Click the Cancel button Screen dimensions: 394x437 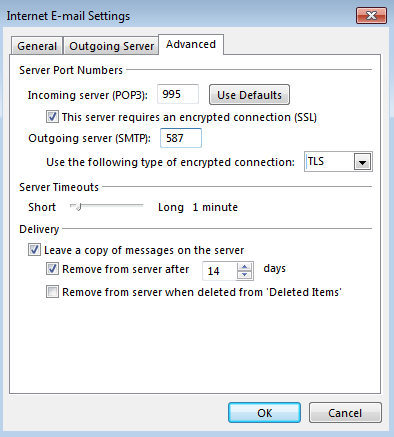tap(345, 413)
